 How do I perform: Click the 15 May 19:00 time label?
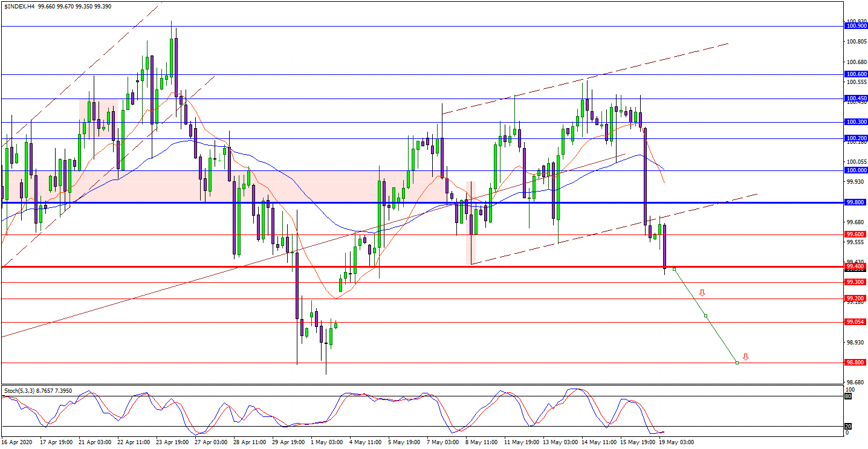[638, 442]
